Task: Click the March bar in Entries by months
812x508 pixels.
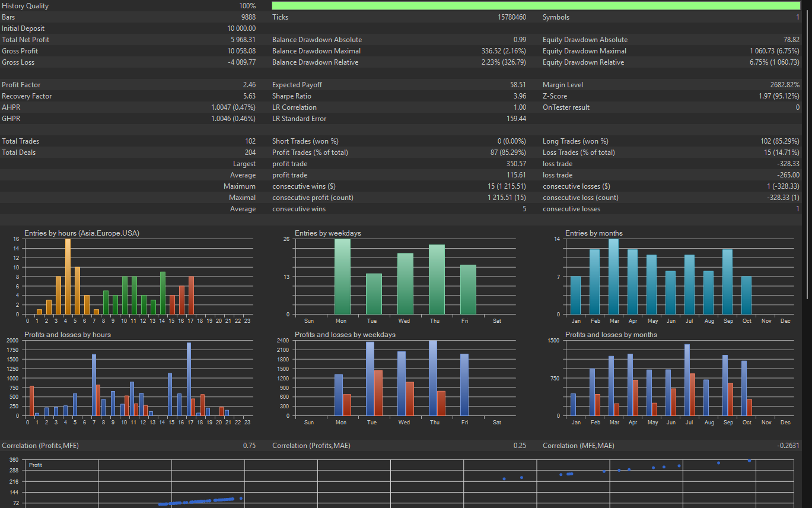Action: click(613, 277)
